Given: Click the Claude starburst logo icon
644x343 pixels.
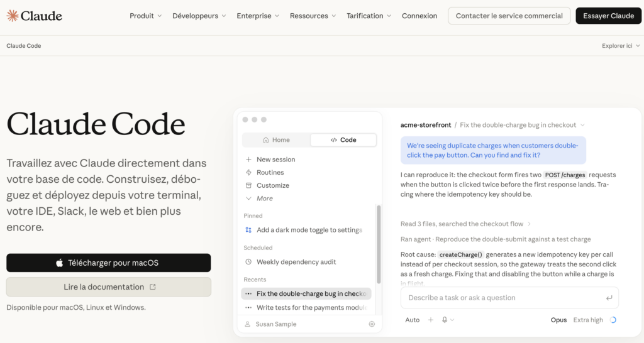Looking at the screenshot, I should (x=13, y=16).
